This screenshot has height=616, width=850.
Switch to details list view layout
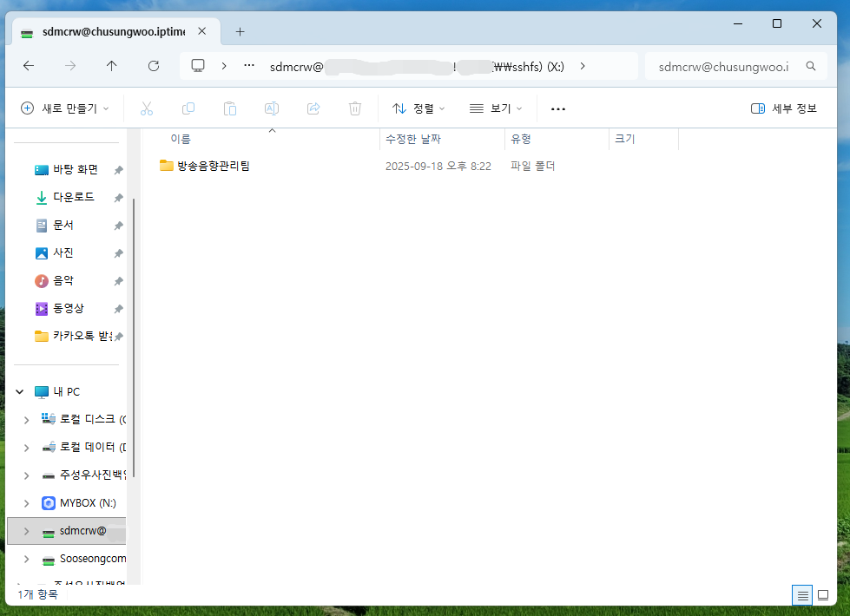[x=802, y=595]
